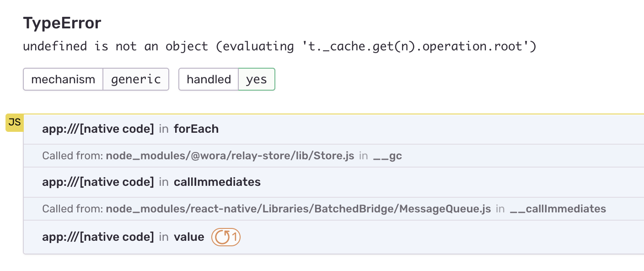This screenshot has height=271, width=644.
Task: Open the MessageQueue.js __callImmediates row
Action: point(333,209)
